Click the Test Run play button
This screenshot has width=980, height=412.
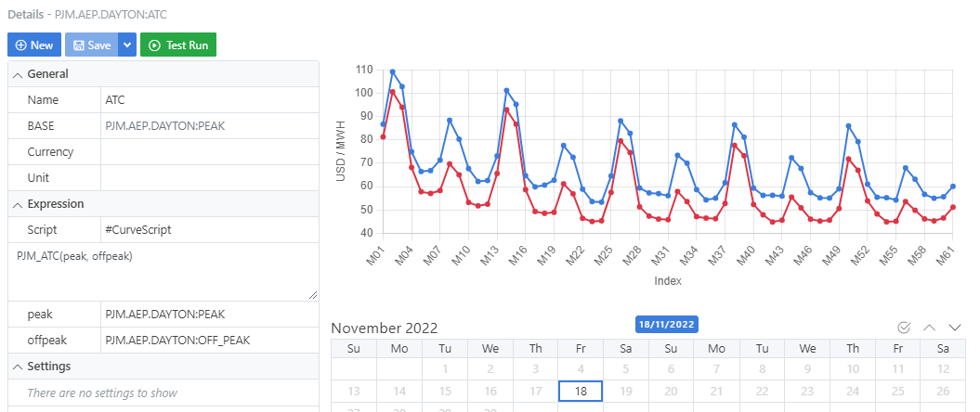tap(178, 45)
